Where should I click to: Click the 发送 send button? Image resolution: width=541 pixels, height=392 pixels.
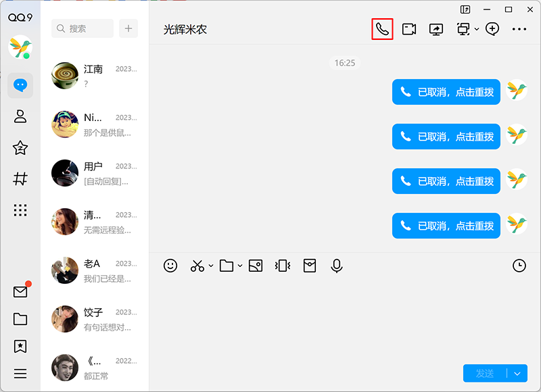pyautogui.click(x=486, y=373)
